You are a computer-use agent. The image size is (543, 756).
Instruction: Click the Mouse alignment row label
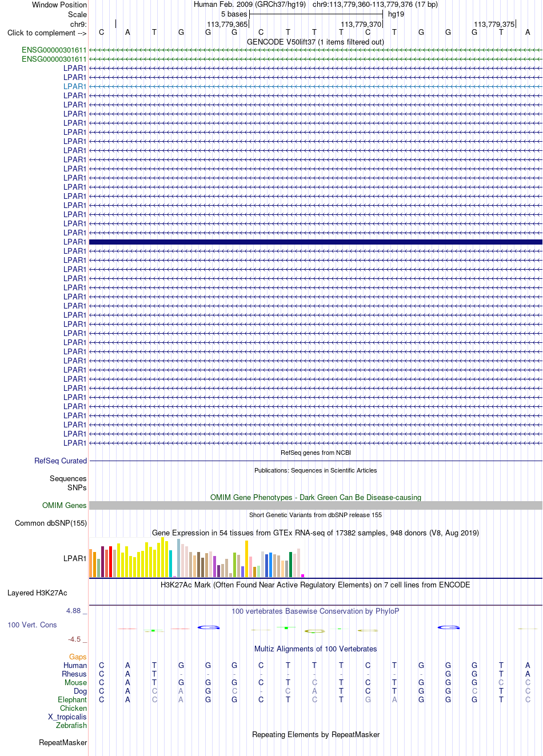[75, 682]
